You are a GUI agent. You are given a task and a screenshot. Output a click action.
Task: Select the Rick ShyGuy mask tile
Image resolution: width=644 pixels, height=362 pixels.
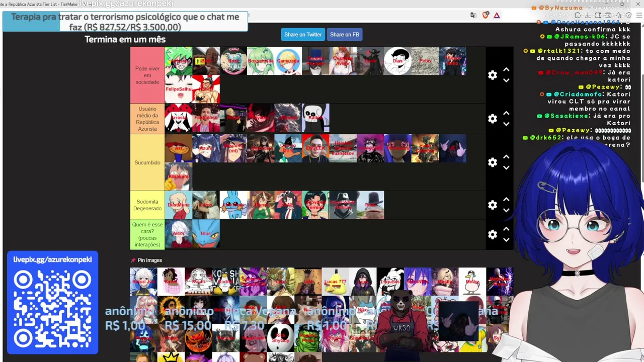click(x=281, y=337)
